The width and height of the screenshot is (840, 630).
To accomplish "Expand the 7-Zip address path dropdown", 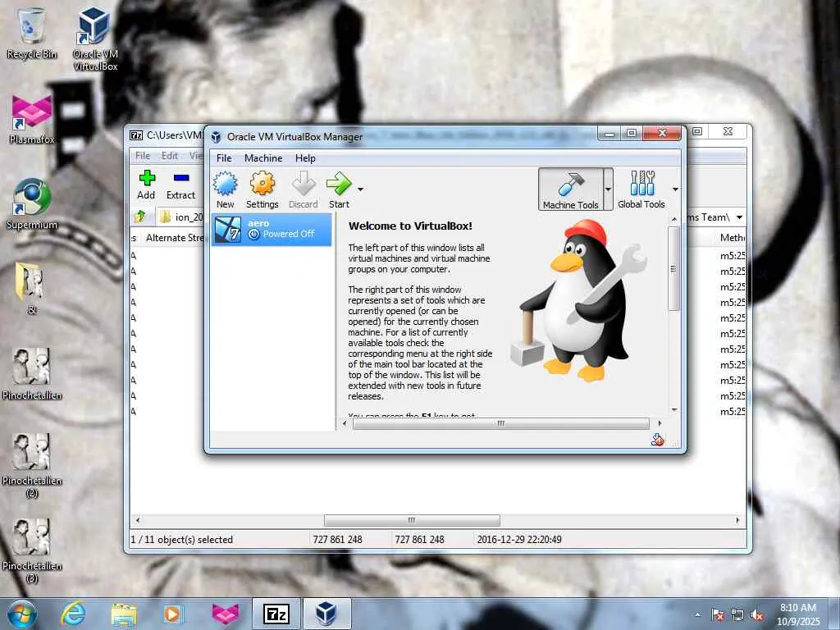I will pyautogui.click(x=739, y=217).
